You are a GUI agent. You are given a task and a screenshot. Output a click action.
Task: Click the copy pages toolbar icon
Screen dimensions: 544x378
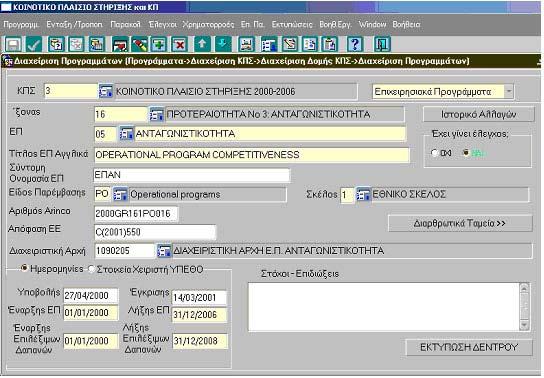309,44
